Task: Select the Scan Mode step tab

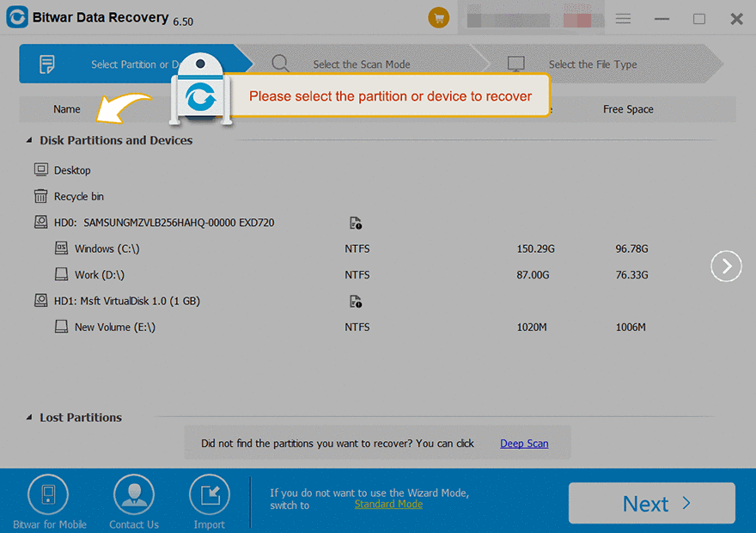Action: [361, 64]
